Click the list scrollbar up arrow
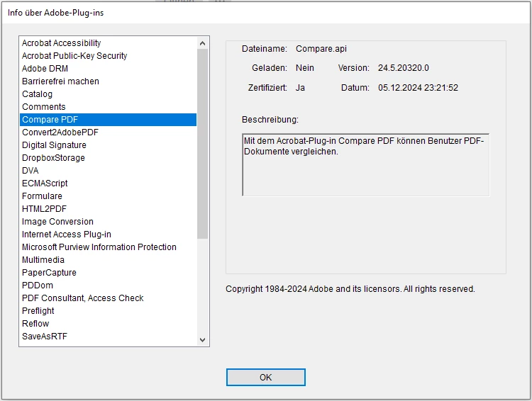532x401 pixels. (x=203, y=43)
